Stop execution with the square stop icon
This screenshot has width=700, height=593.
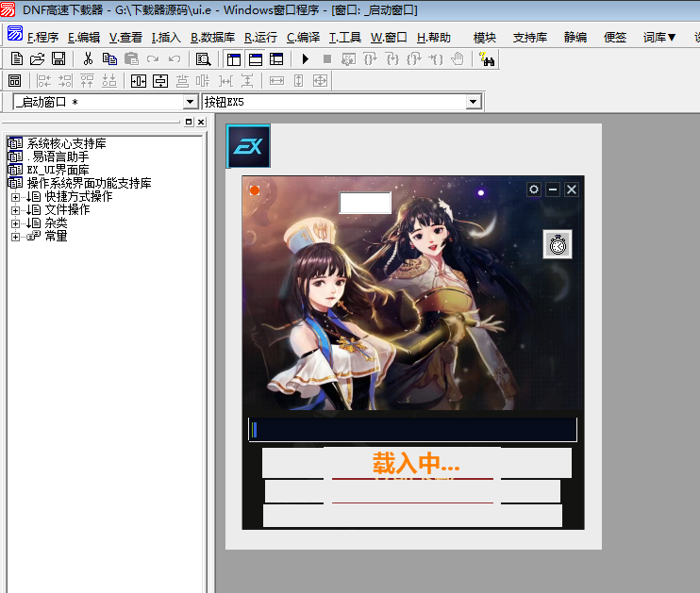pos(327,58)
